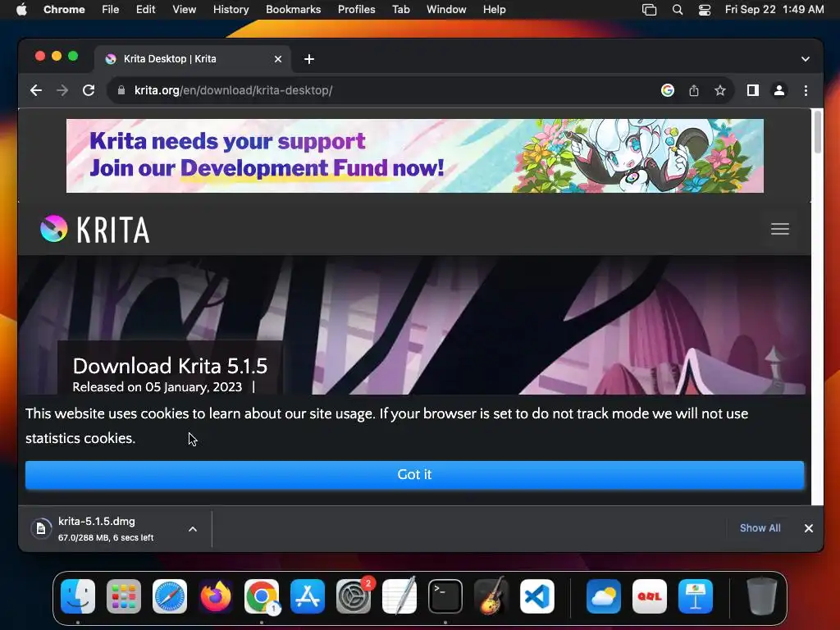
Task: Open Google icon in the address bar
Action: [668, 90]
